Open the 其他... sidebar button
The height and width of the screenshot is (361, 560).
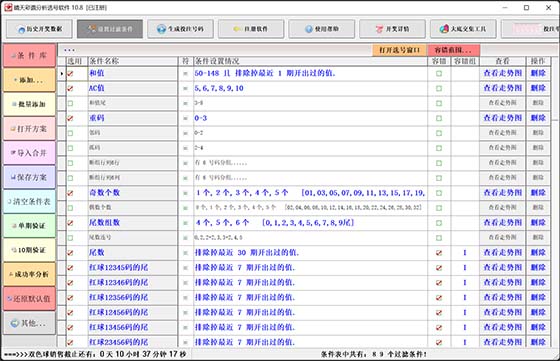pos(30,323)
